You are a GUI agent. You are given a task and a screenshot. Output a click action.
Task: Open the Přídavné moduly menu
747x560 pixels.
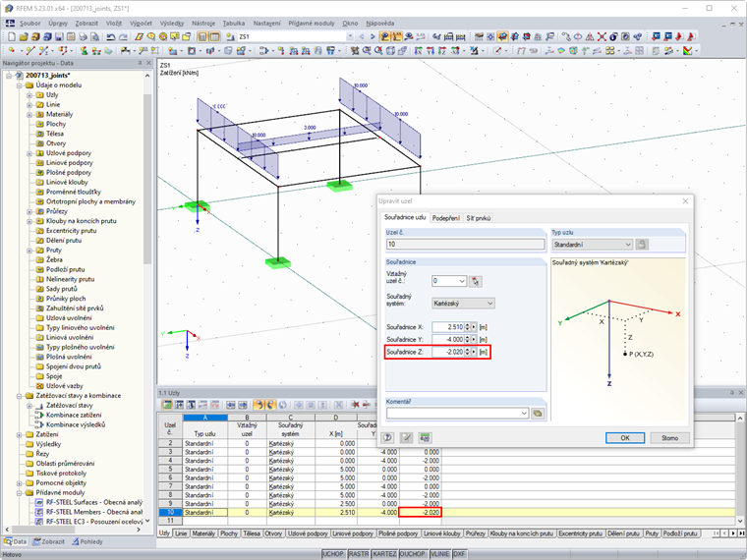click(312, 23)
